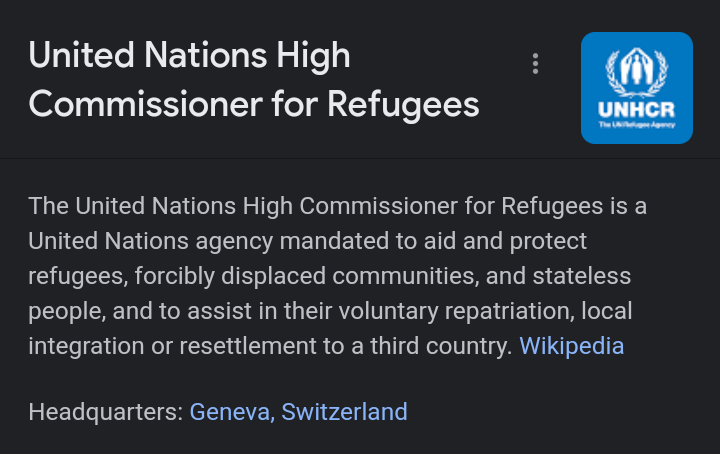Image resolution: width=720 pixels, height=454 pixels.
Task: Open the Geneva, Switzerland headquarters link
Action: pyautogui.click(x=298, y=411)
